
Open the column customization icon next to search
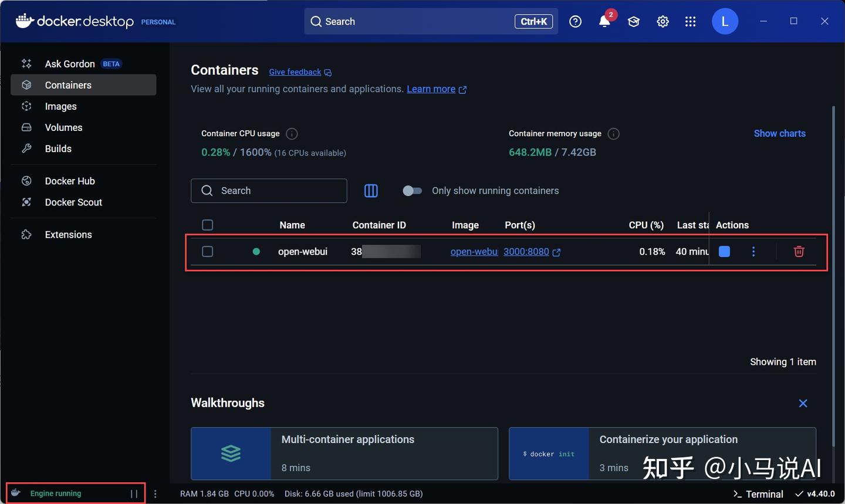(x=371, y=191)
